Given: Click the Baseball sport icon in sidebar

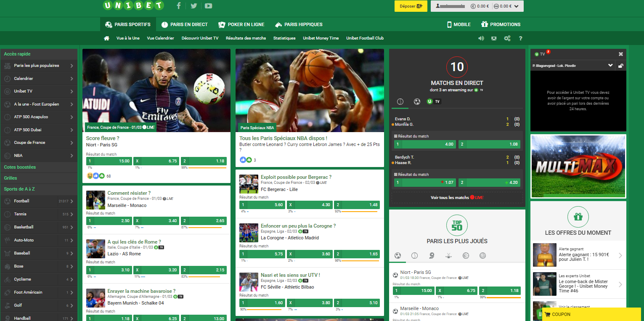Looking at the screenshot, I should coord(7,253).
